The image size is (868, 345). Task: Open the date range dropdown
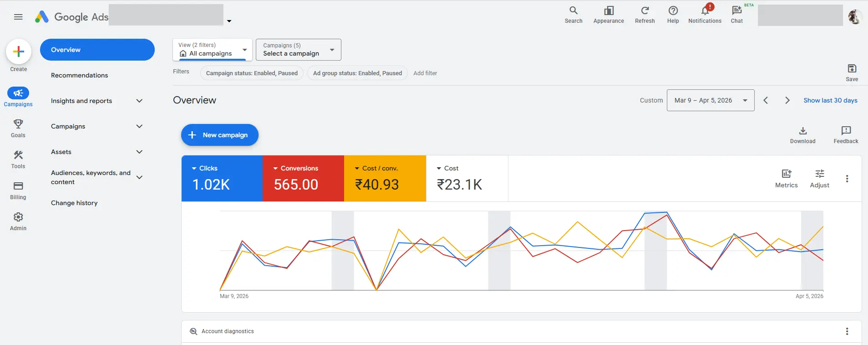point(711,100)
